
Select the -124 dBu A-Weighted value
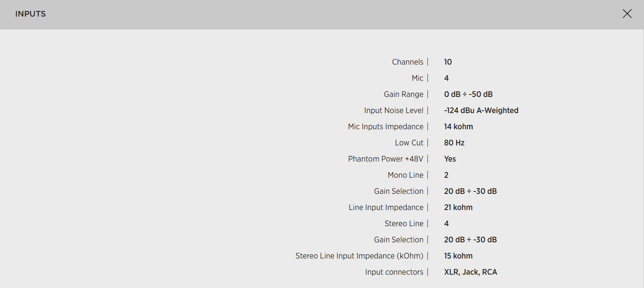click(x=481, y=110)
